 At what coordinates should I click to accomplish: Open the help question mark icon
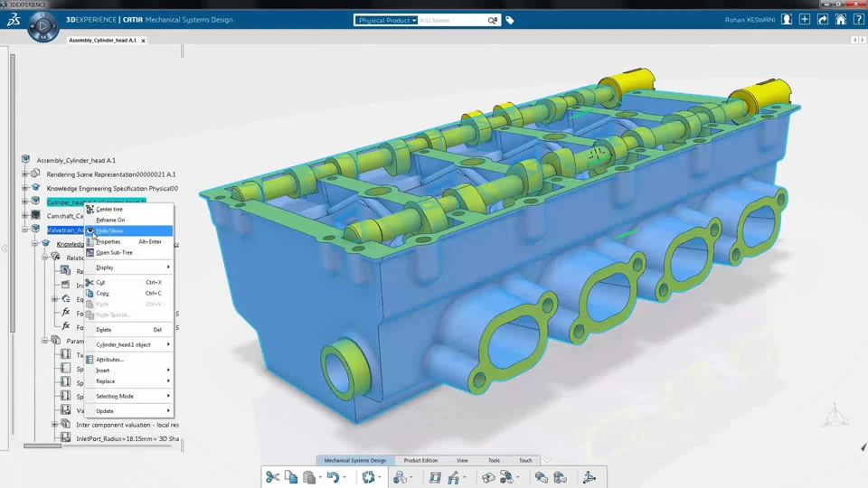tap(859, 19)
